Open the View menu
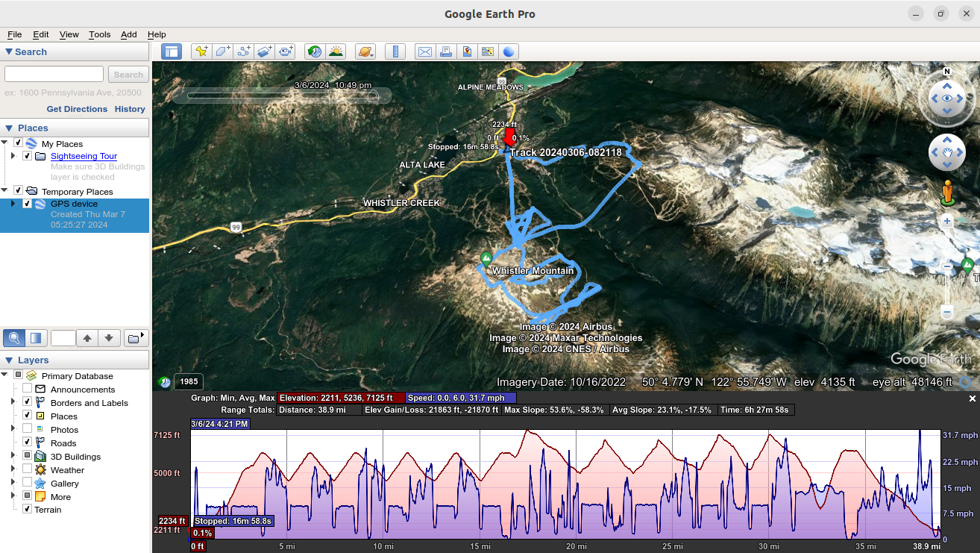Image resolution: width=980 pixels, height=553 pixels. coord(69,34)
